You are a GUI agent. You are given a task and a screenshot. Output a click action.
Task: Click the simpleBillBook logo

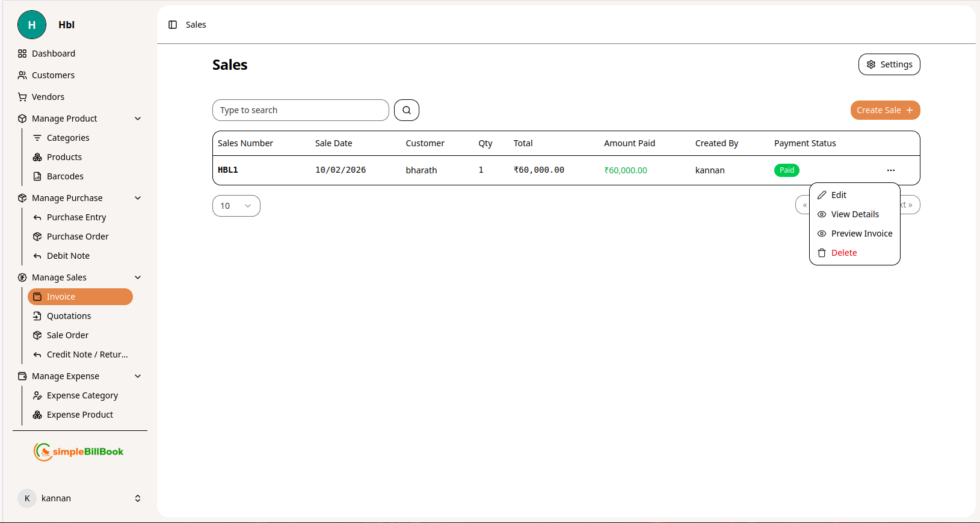click(79, 451)
